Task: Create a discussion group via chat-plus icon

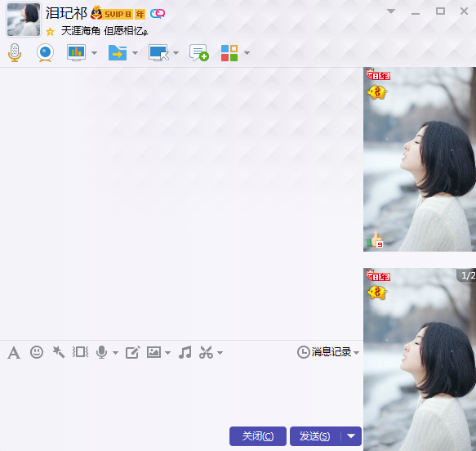Action: [x=199, y=53]
